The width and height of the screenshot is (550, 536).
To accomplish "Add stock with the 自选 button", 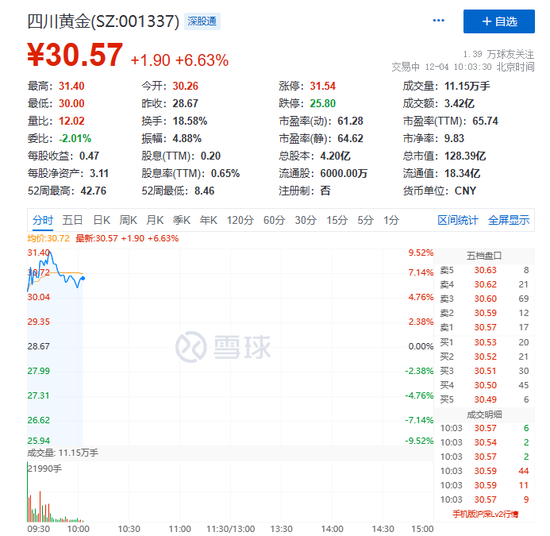I will click(x=499, y=21).
